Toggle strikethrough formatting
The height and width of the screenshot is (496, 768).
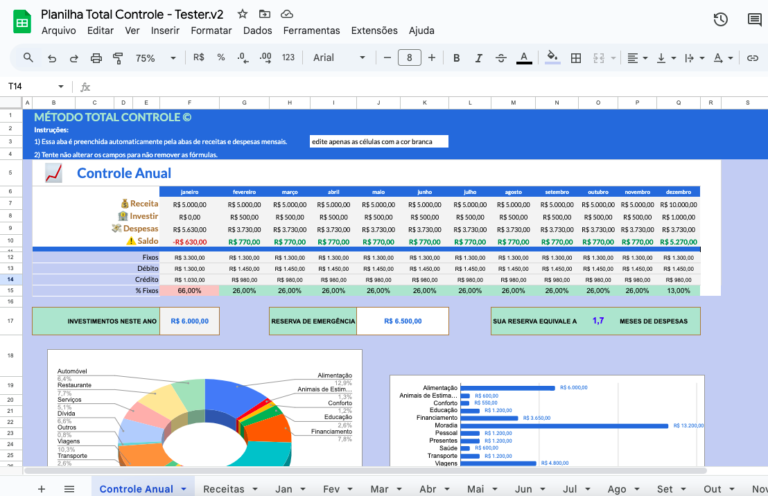(500, 58)
